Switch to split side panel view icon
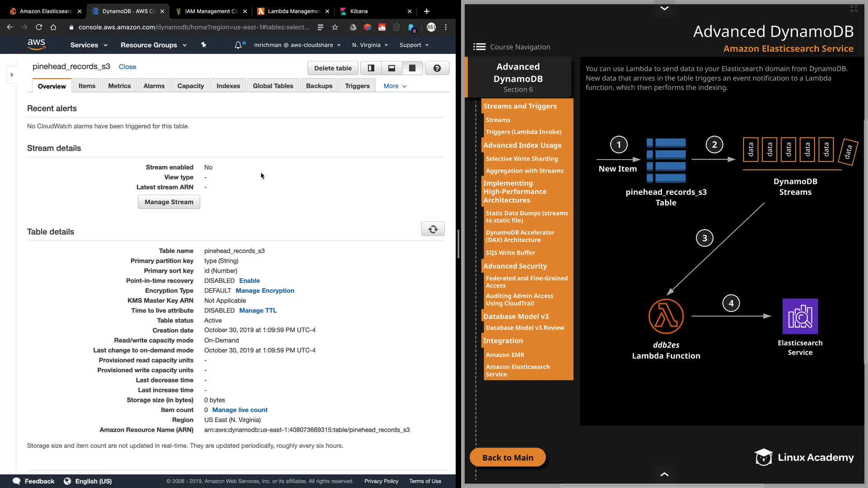The height and width of the screenshot is (488, 868). click(x=371, y=68)
